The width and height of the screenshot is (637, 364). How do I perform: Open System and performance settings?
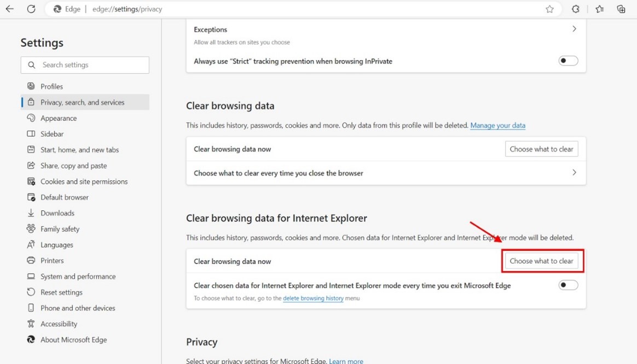point(78,277)
